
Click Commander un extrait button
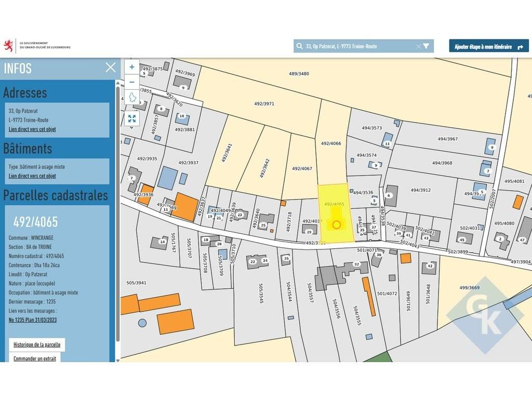(x=35, y=358)
